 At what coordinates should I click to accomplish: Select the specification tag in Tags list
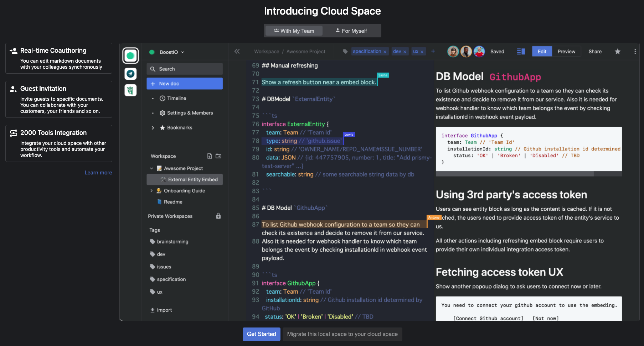click(x=168, y=279)
